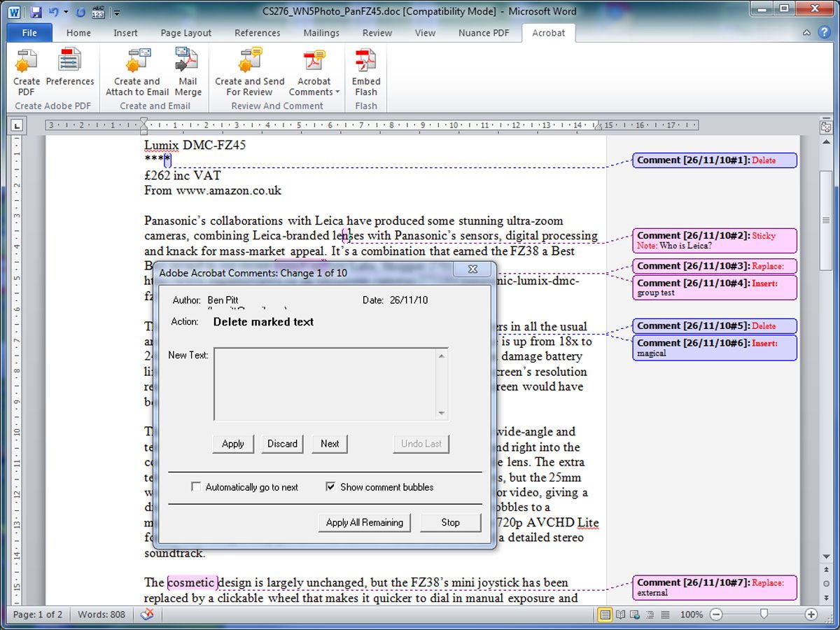Switch to the Review tab
This screenshot has height=630, width=840.
click(377, 33)
